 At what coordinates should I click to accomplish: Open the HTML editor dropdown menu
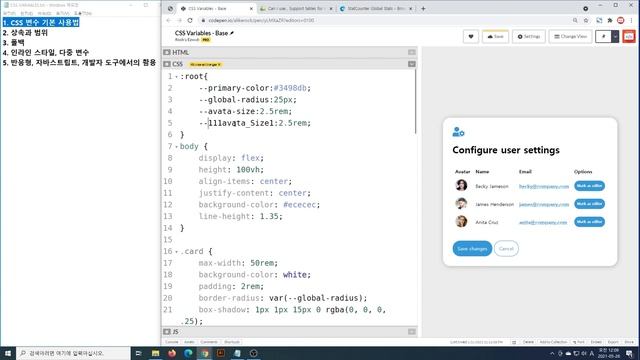coord(411,52)
